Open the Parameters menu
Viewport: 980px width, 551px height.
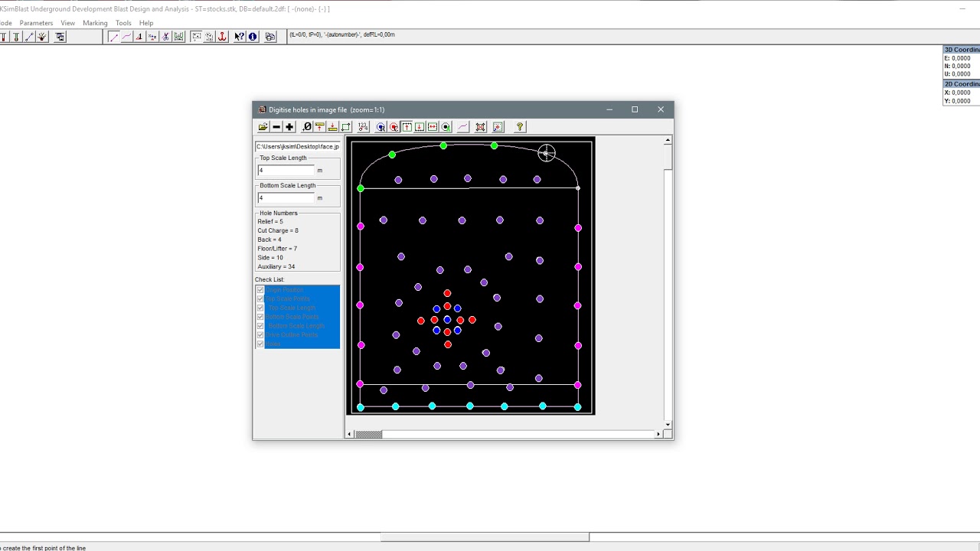(36, 23)
